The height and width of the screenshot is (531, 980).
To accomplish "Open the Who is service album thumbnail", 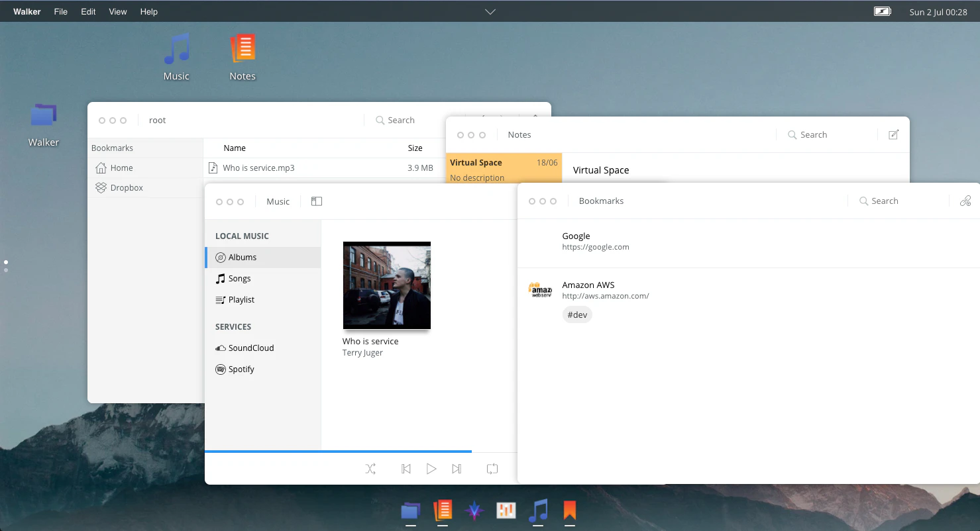I will coord(387,285).
